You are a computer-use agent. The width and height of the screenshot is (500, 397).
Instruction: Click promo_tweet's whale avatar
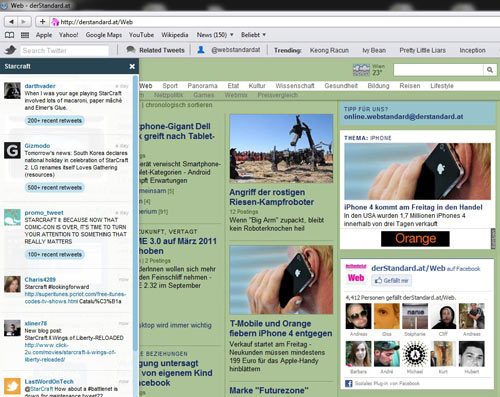[12, 217]
